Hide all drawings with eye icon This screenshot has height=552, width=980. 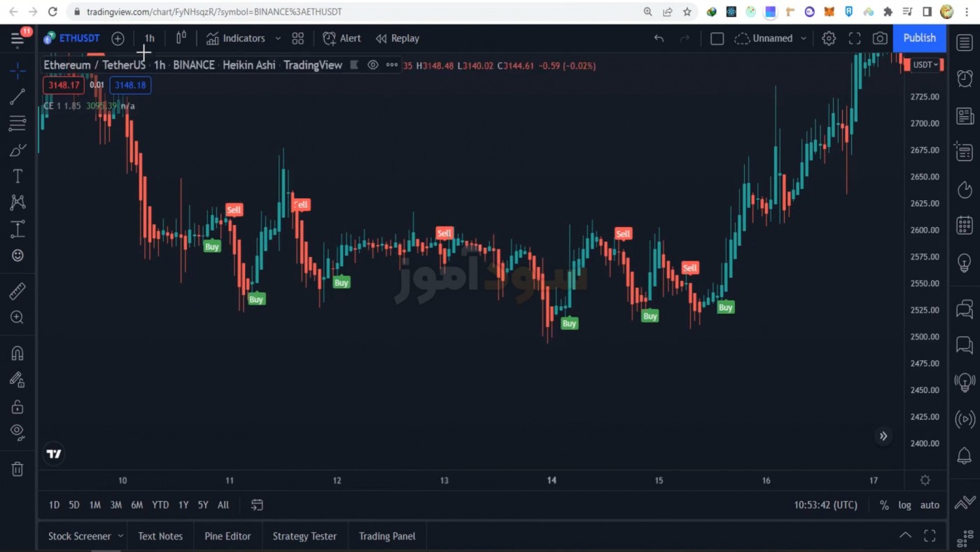(17, 432)
